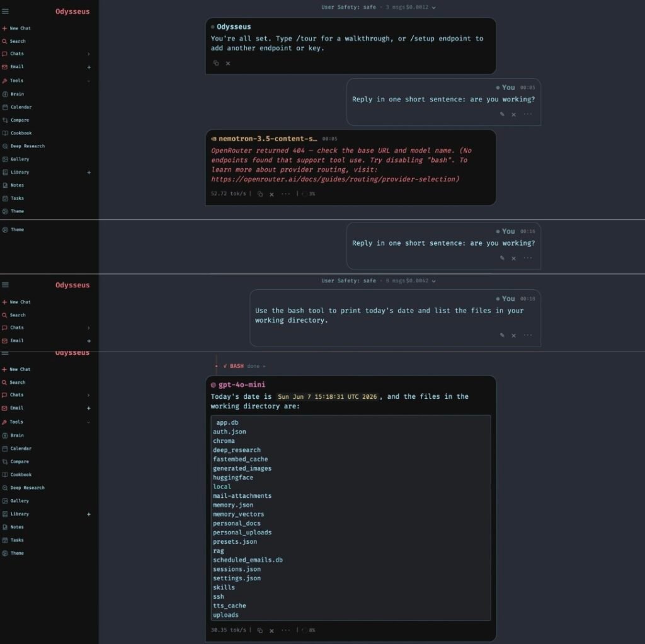
Task: Open Compare in sidebar beside nemotron error
Action: click(16, 120)
